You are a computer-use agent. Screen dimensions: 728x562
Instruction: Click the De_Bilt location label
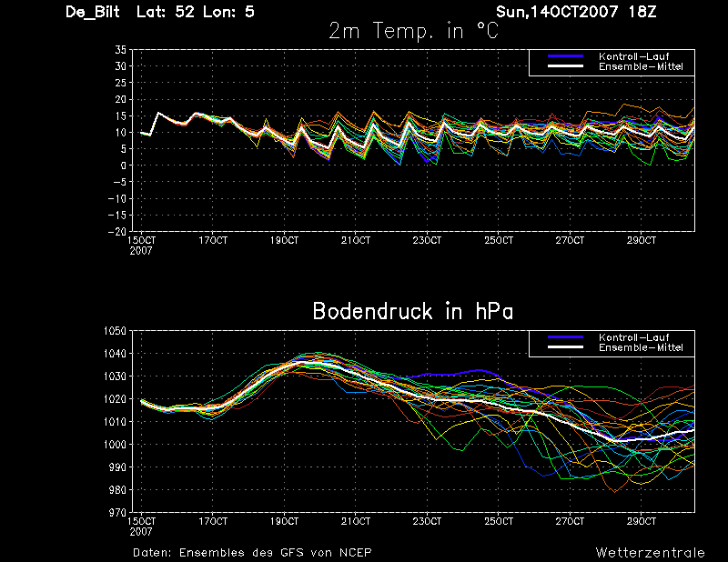95,12
